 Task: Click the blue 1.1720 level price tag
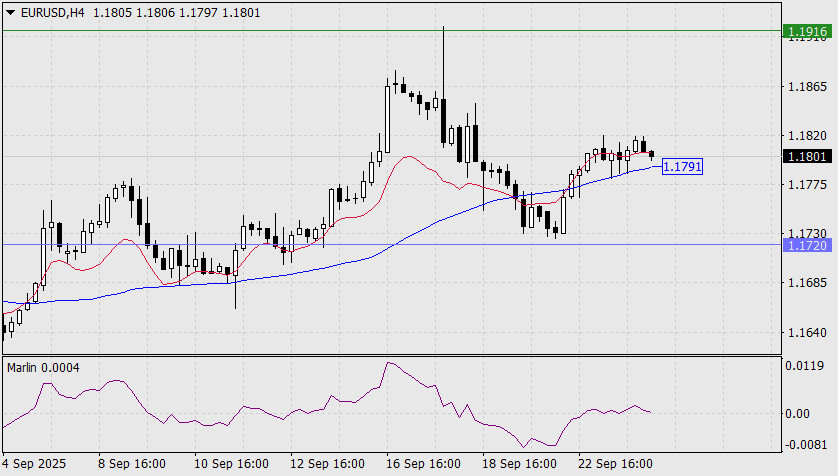807,244
